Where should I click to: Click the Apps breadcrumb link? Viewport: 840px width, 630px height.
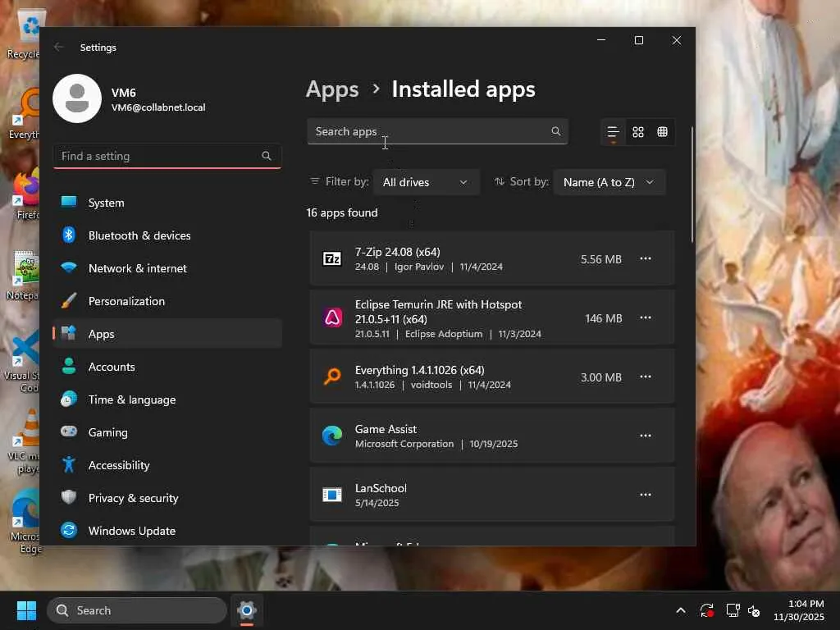(332, 89)
